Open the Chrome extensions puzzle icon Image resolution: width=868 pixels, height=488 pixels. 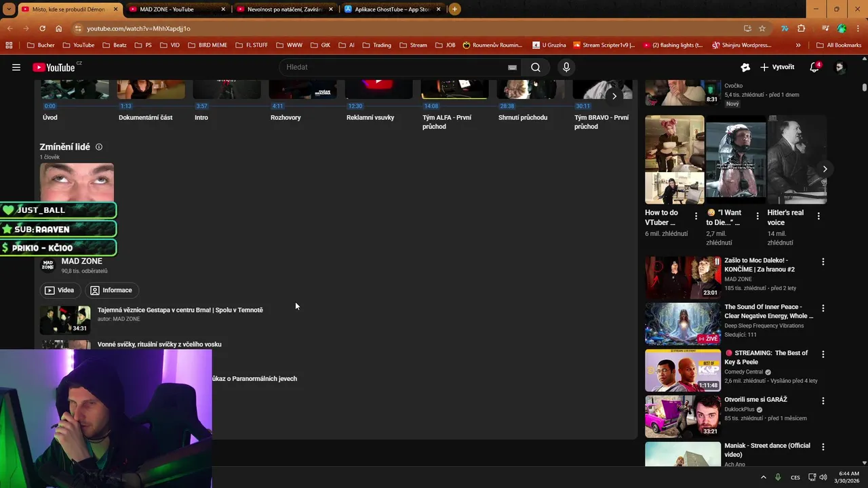coord(801,28)
